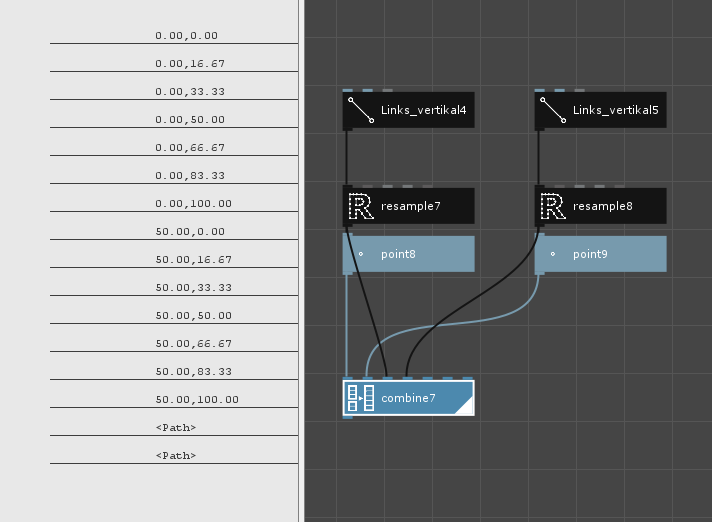Click output port of Links_vertikal5 node

tap(539, 129)
